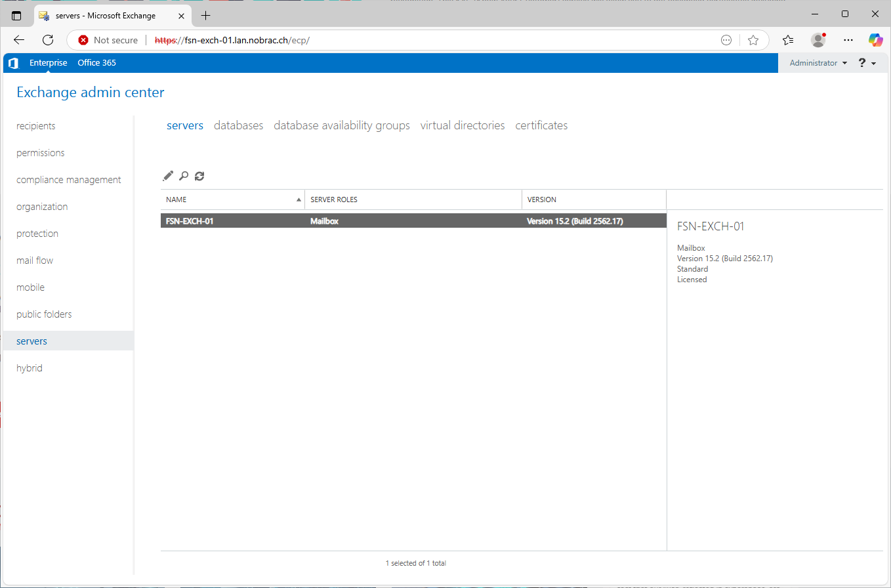This screenshot has height=588, width=891.
Task: Click Version 15.2 (Build 2562.17) table cell
Action: tap(575, 221)
